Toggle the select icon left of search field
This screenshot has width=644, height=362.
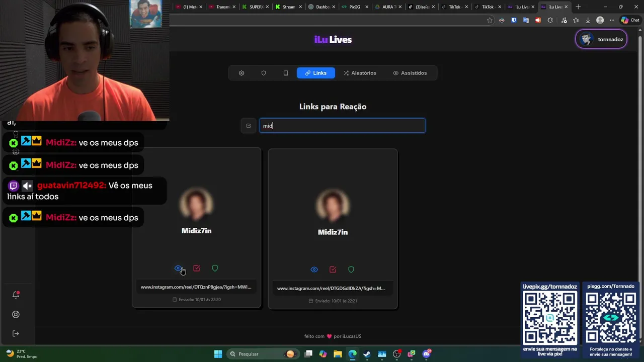(x=249, y=126)
